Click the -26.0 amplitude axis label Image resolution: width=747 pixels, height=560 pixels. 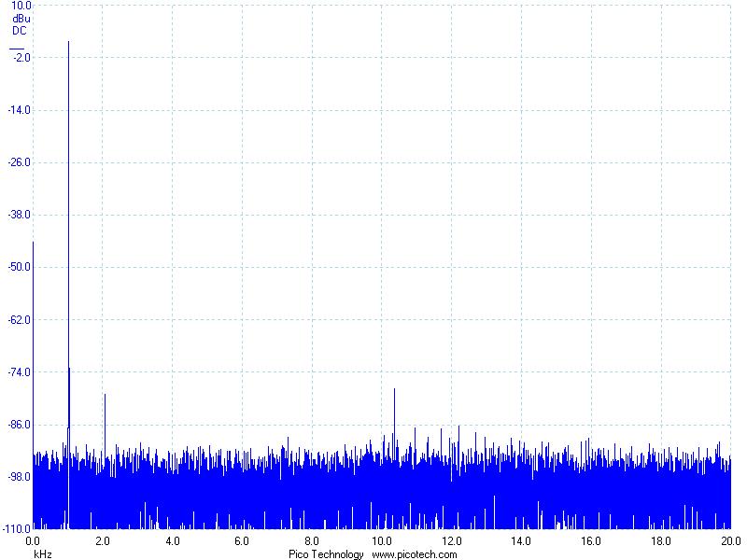coord(19,162)
